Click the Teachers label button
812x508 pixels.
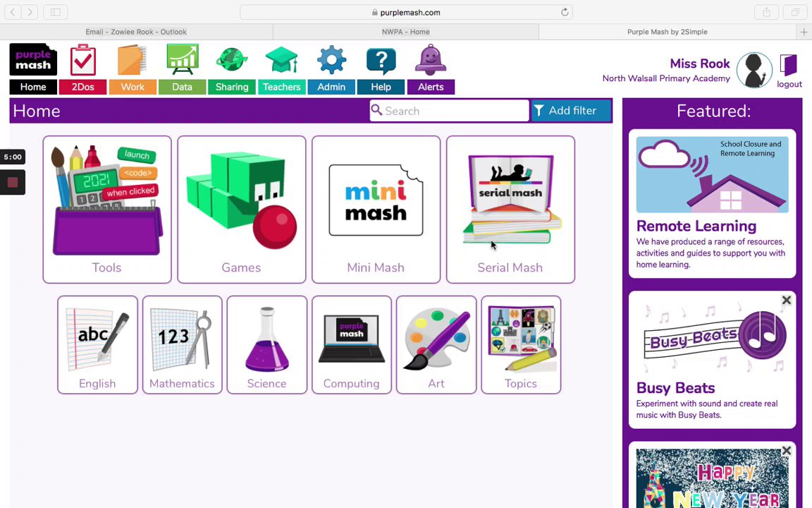pyautogui.click(x=282, y=87)
